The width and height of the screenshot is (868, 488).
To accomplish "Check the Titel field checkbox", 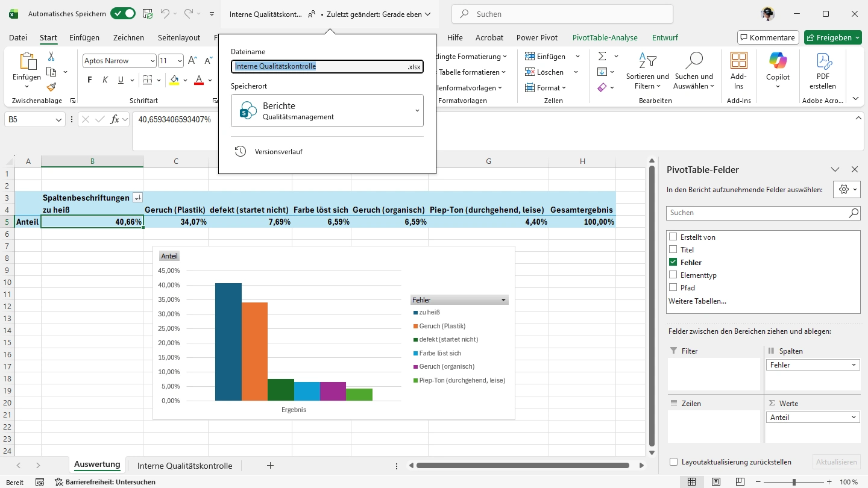I will click(x=673, y=249).
